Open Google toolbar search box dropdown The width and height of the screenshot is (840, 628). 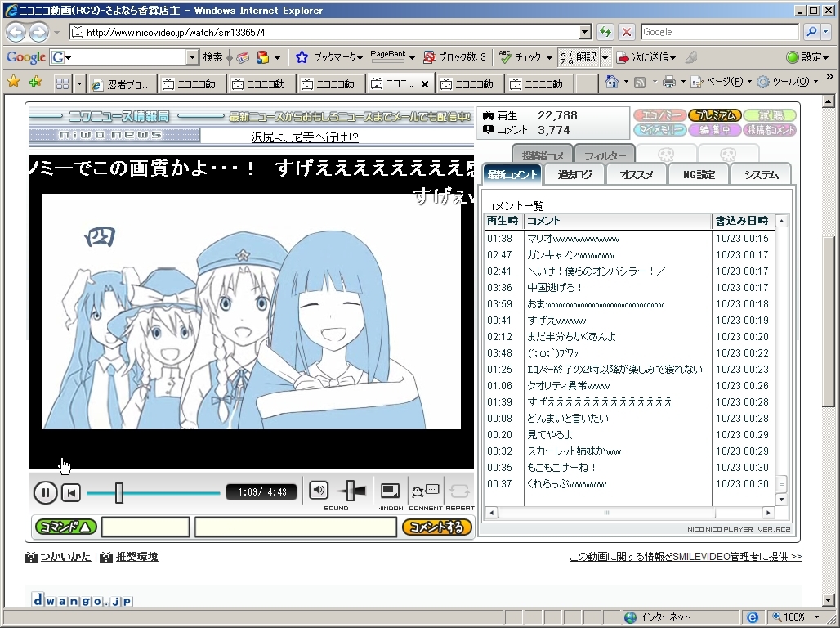[192, 57]
